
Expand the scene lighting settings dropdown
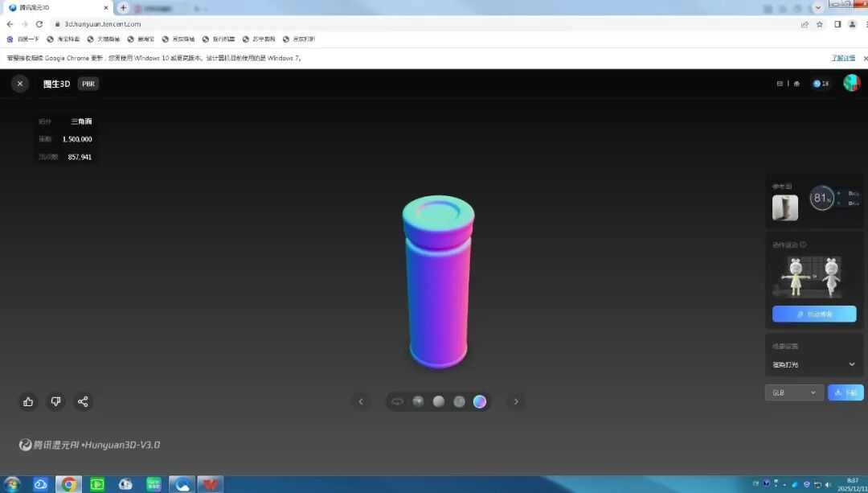tap(813, 364)
